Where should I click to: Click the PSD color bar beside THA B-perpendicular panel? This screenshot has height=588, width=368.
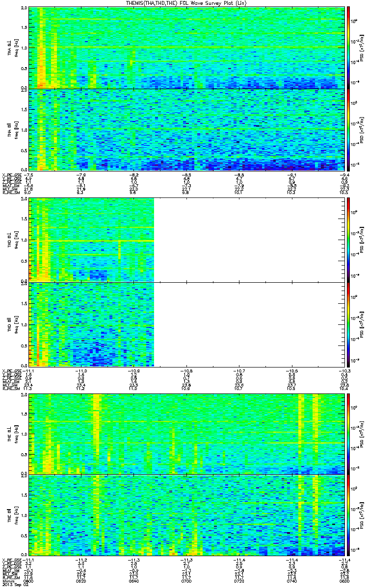348,48
